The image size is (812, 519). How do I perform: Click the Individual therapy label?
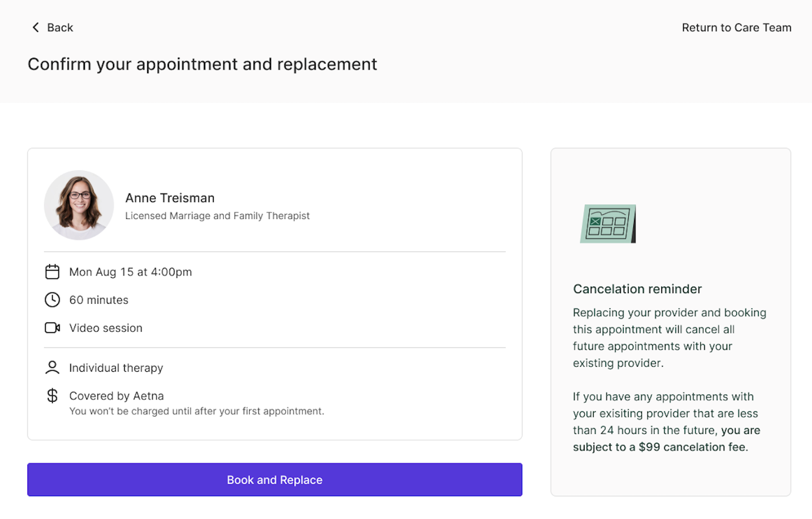(x=116, y=368)
